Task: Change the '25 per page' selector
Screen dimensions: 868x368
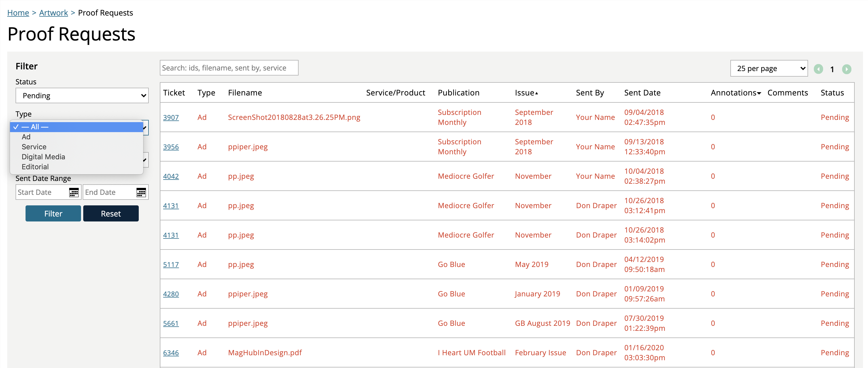Action: (769, 68)
